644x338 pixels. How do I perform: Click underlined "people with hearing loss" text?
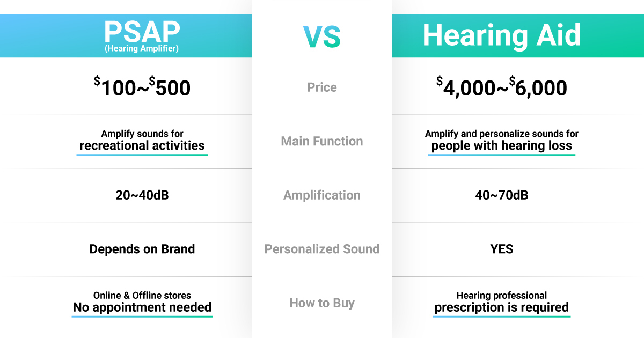[501, 145]
